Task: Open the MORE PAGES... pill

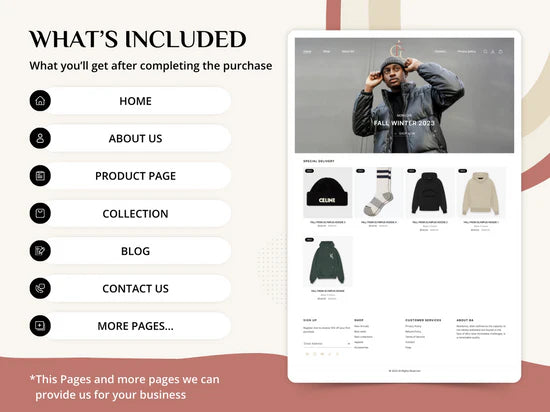Action: point(137,326)
